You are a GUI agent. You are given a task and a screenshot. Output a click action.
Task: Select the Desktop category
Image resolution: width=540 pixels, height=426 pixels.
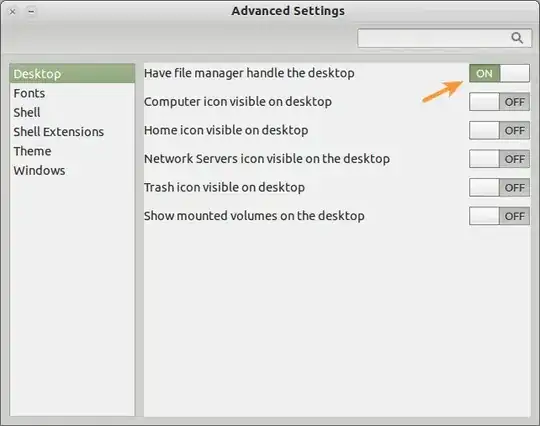(72, 74)
